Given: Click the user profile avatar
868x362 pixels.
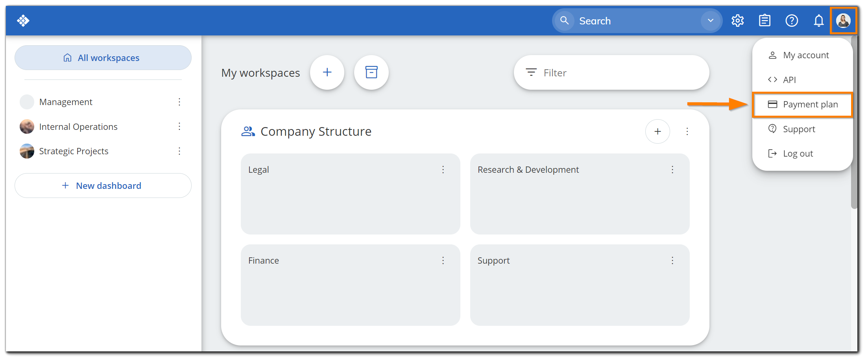Looking at the screenshot, I should point(843,20).
